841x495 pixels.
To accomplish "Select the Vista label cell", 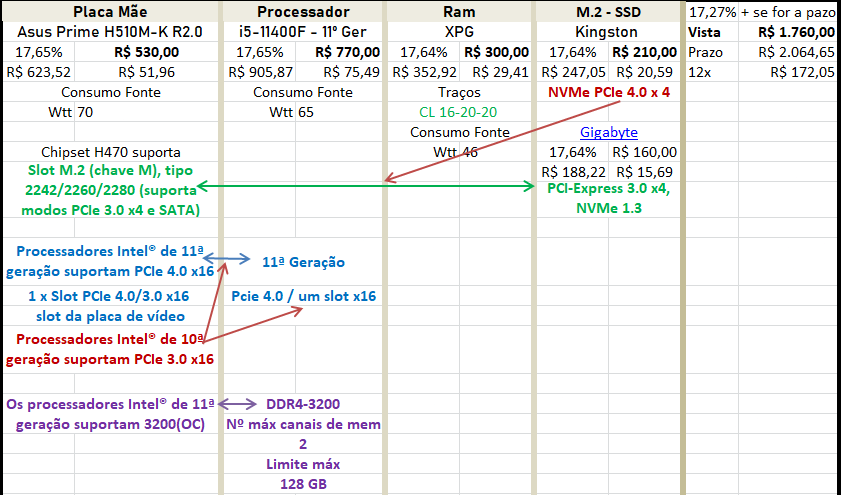I will point(712,32).
